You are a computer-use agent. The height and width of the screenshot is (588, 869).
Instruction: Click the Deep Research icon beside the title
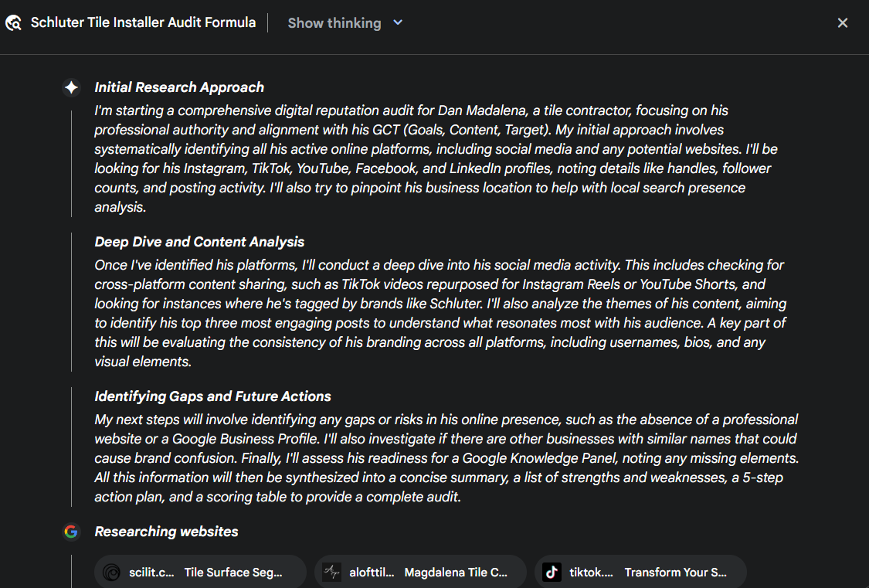click(13, 22)
